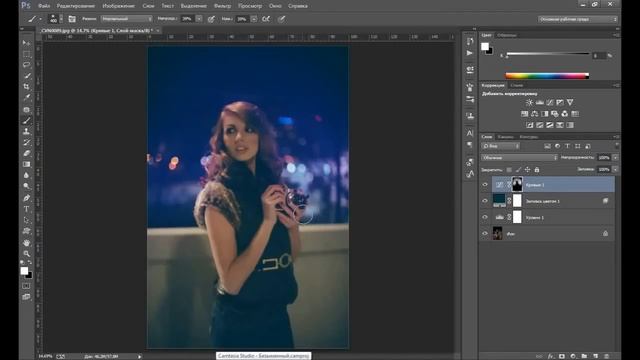The width and height of the screenshot is (640, 360).
Task: Select the Pen tool
Action: (27, 198)
